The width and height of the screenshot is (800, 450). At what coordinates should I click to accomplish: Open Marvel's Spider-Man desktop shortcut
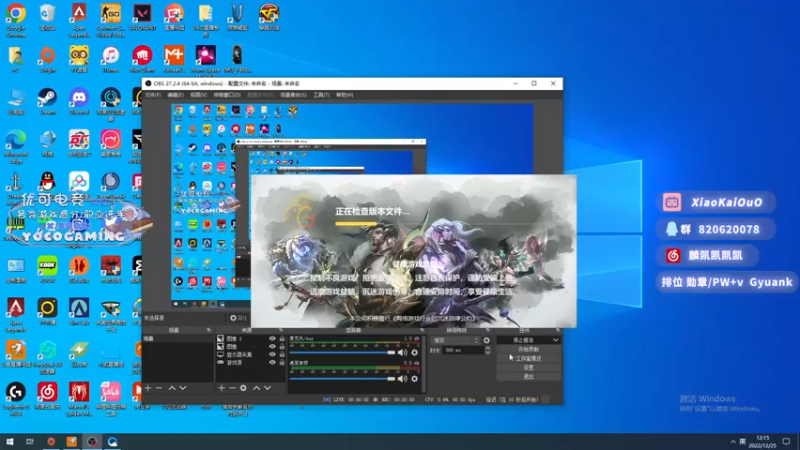click(x=79, y=399)
